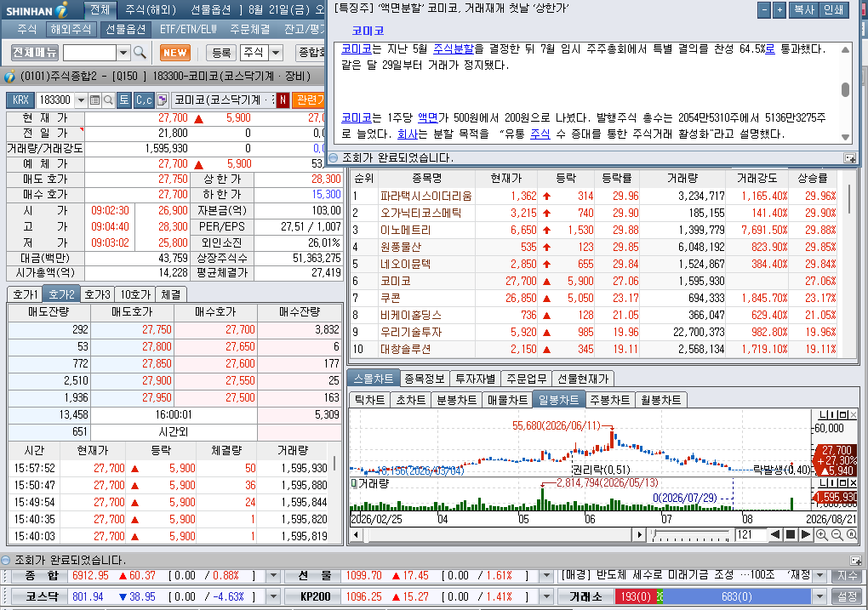This screenshot has width=868, height=610.
Task: Click the stock list icon next to code 183300
Action: (x=94, y=100)
